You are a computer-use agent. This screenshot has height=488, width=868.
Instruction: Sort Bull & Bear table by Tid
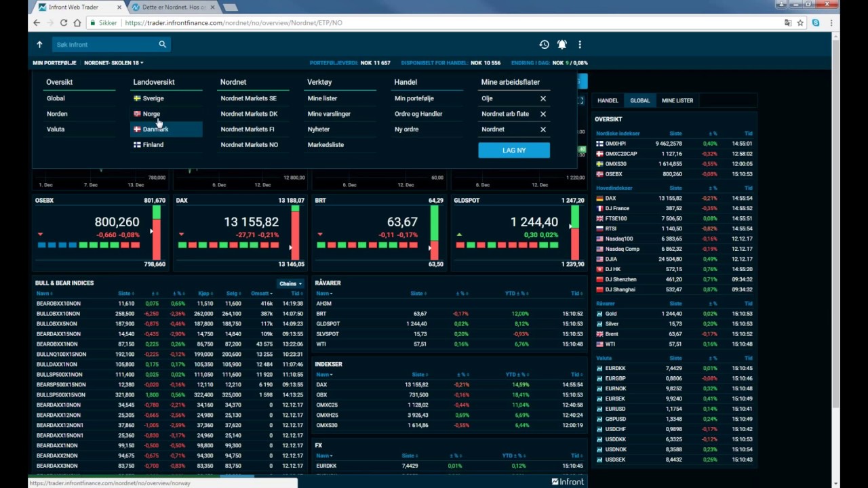coord(296,293)
